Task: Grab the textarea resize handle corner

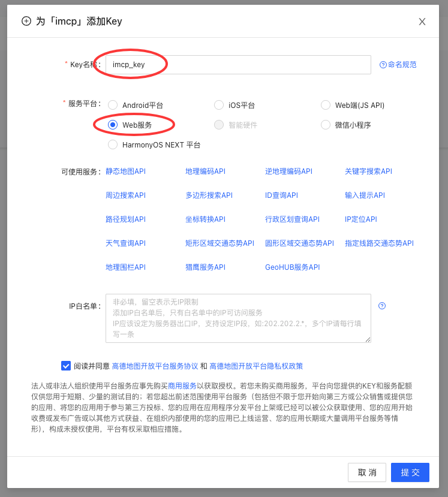Action: click(368, 339)
